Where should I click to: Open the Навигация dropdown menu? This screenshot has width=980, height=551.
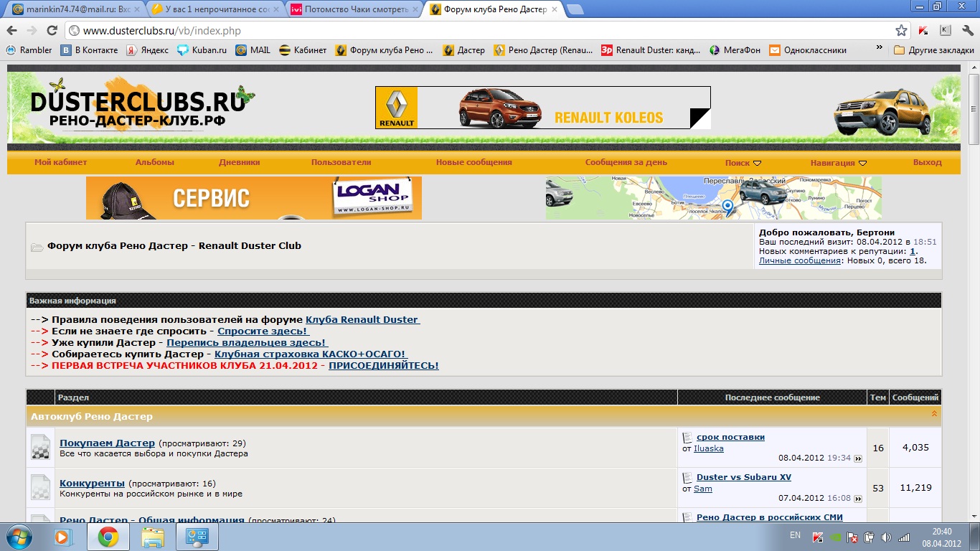point(839,163)
